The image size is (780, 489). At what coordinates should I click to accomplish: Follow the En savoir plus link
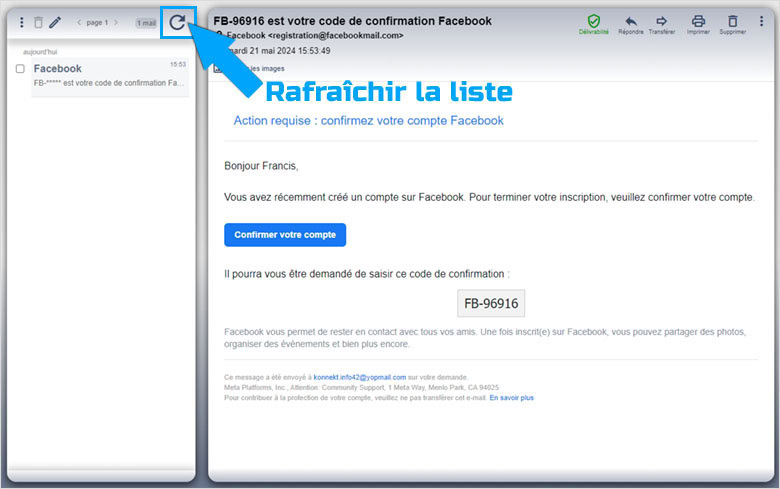pyautogui.click(x=511, y=398)
